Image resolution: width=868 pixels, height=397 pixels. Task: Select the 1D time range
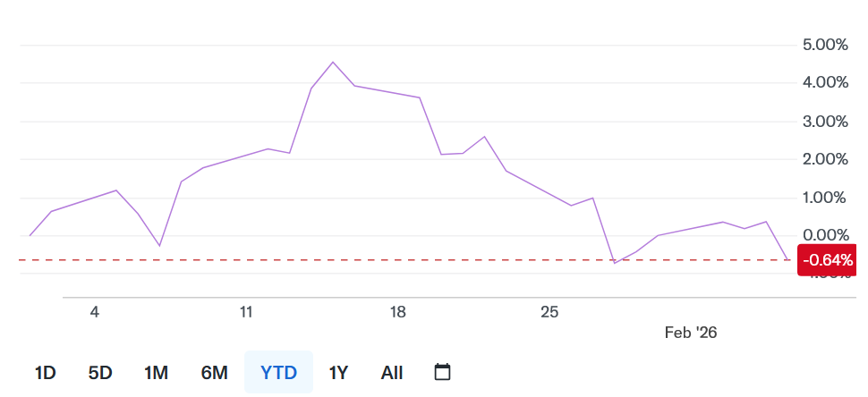45,373
